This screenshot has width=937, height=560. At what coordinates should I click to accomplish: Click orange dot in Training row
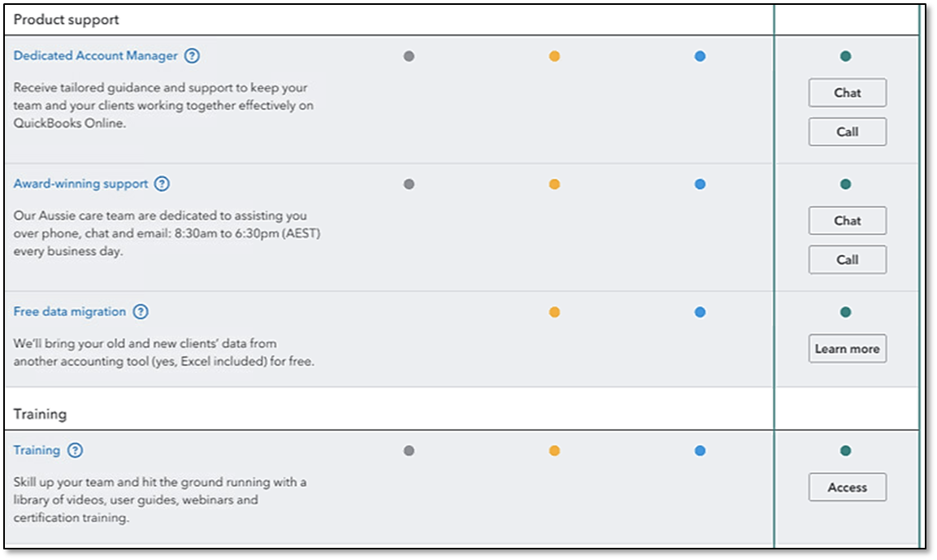(554, 450)
